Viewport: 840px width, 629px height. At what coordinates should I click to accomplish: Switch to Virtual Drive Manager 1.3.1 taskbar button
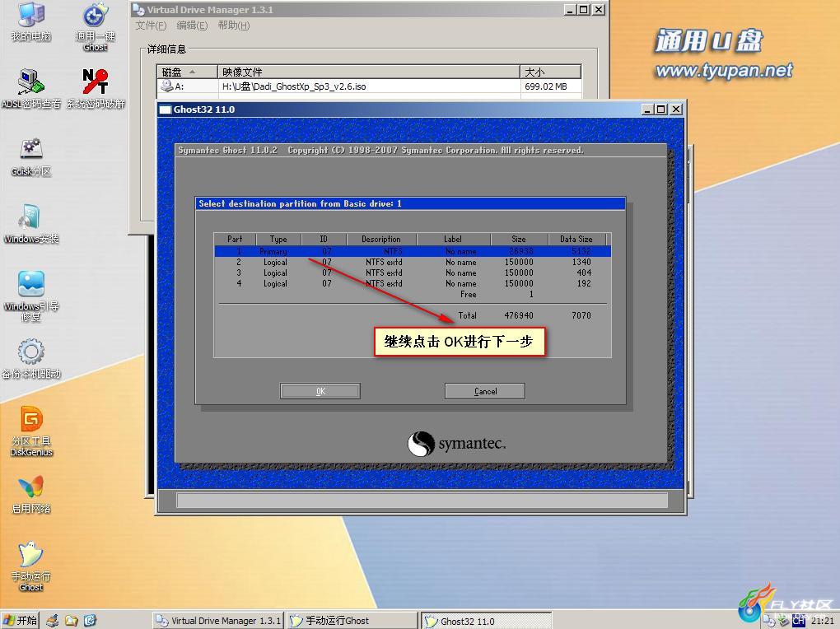pyautogui.click(x=217, y=621)
